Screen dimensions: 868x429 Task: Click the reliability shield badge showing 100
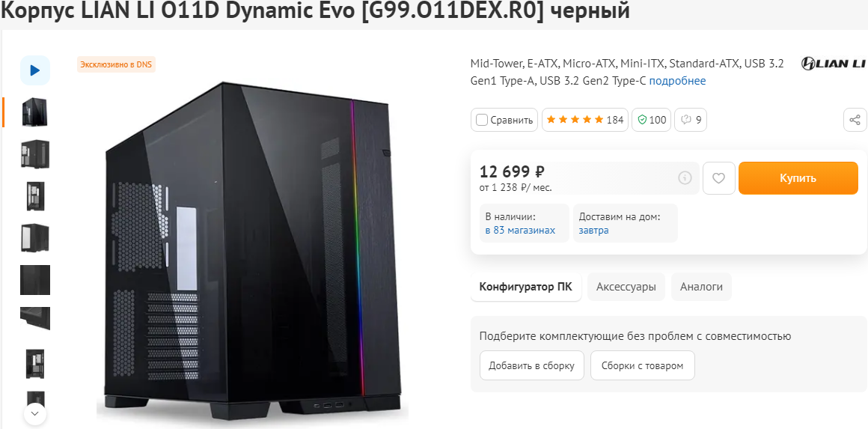pyautogui.click(x=650, y=120)
